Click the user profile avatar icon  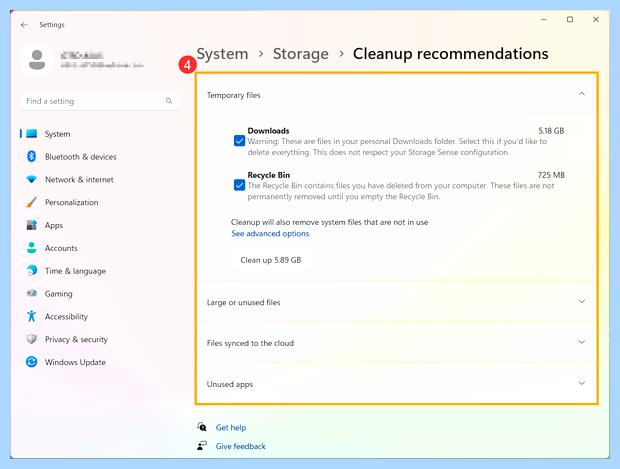tap(37, 60)
